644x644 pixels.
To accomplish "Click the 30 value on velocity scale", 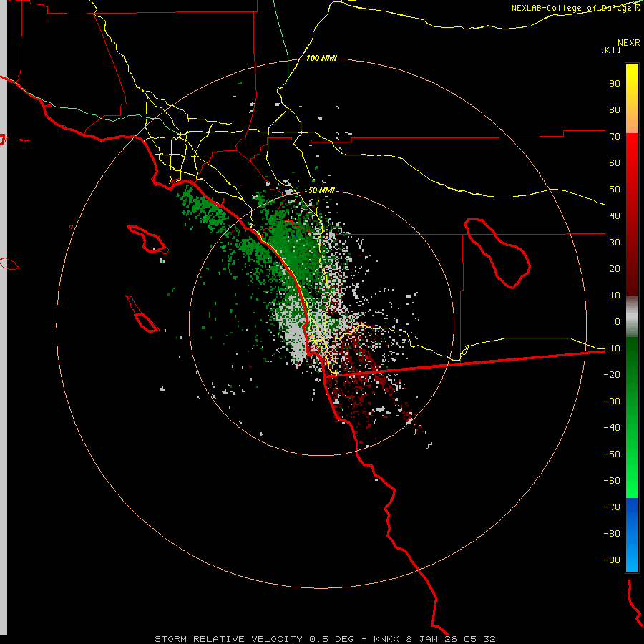I will 615,243.
